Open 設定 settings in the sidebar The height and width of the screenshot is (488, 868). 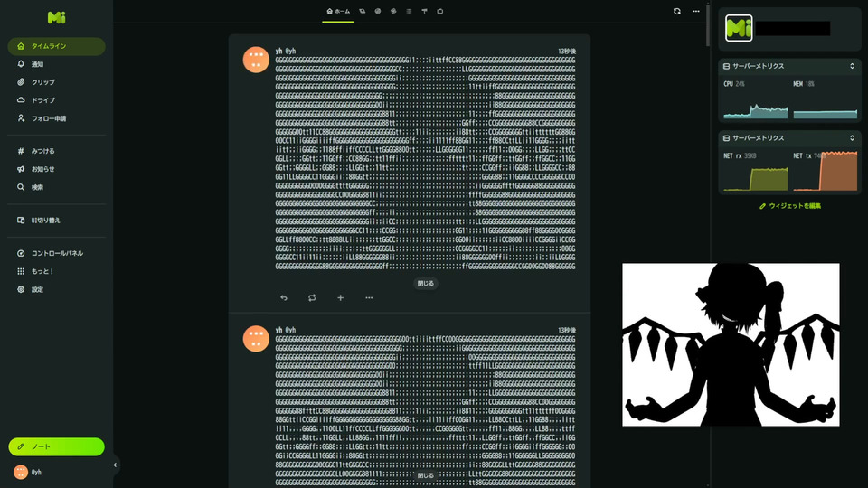(x=56, y=290)
